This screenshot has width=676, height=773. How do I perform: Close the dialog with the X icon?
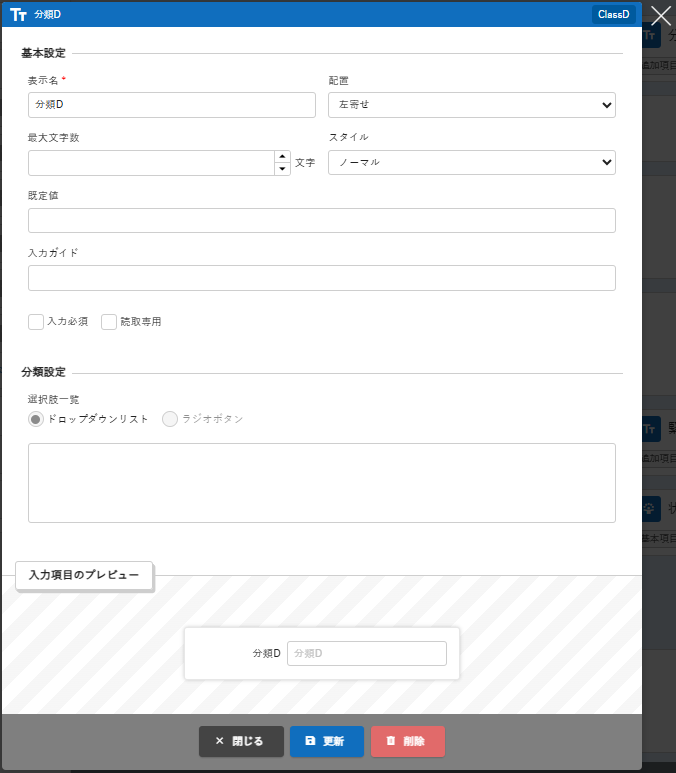pos(660,15)
